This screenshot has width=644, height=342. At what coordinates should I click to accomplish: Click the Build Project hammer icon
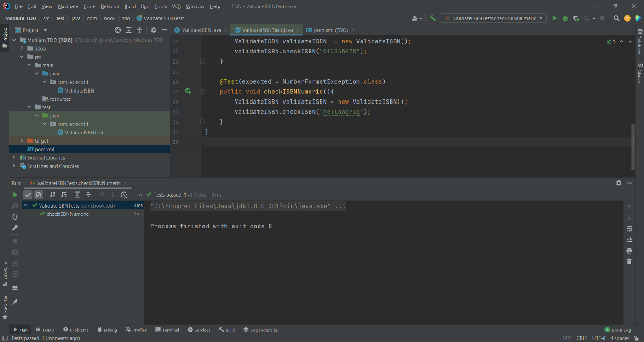432,18
